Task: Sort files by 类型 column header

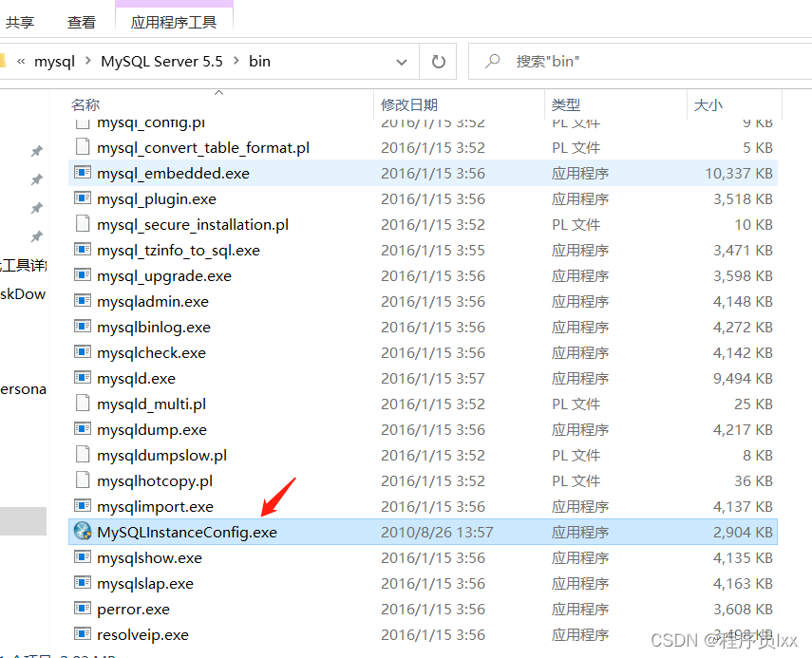Action: coord(565,105)
